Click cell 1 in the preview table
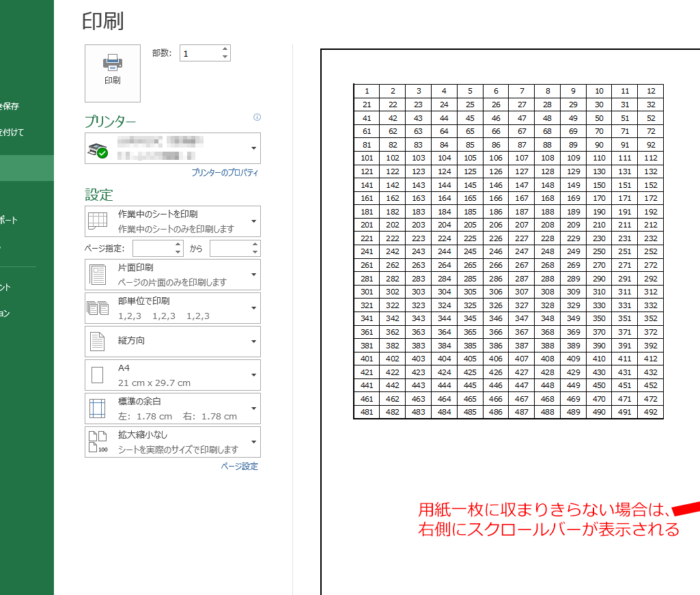This screenshot has height=595, width=700. 367,91
